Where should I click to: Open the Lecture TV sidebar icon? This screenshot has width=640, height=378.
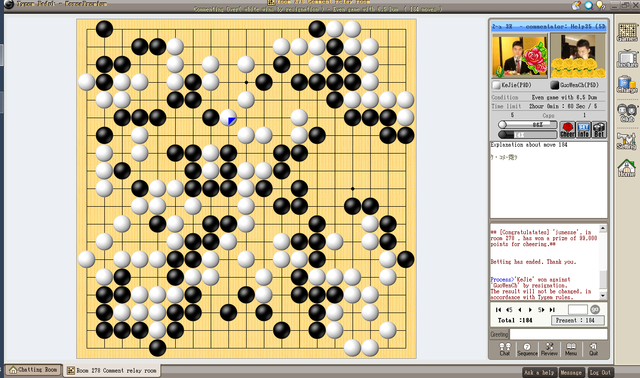pyautogui.click(x=627, y=58)
